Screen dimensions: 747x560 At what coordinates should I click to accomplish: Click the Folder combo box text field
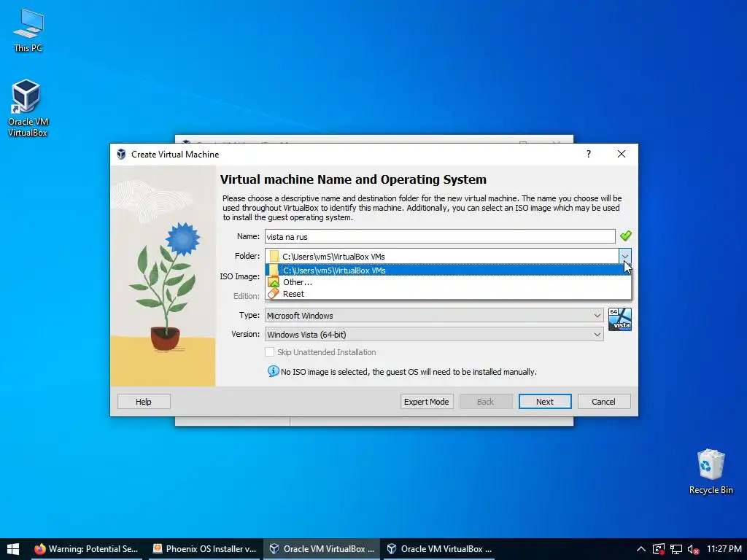(442, 256)
